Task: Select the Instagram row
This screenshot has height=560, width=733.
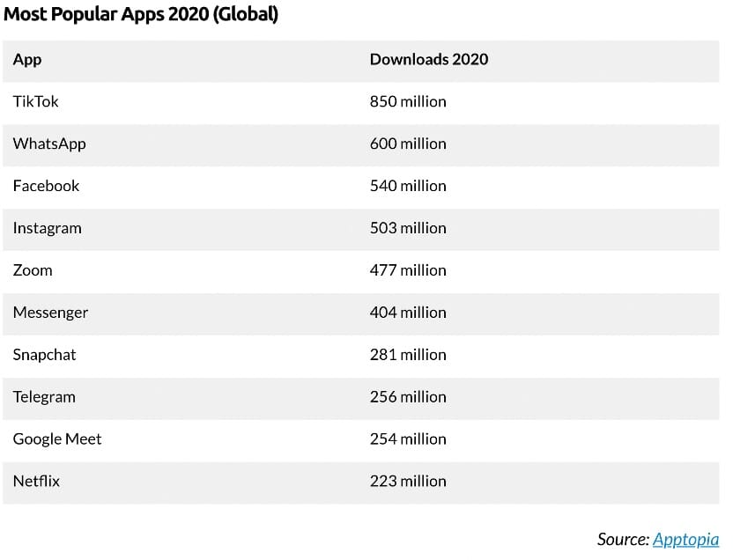Action: point(48,228)
